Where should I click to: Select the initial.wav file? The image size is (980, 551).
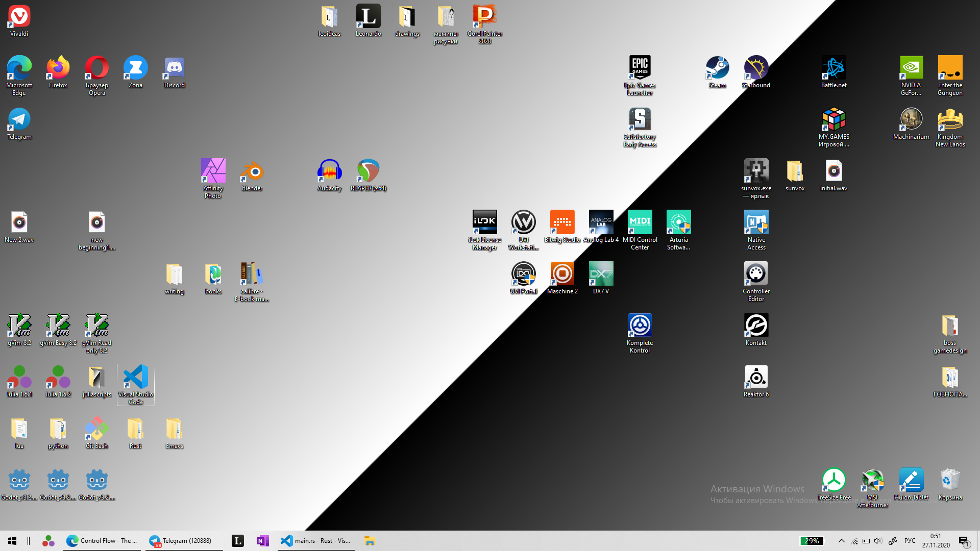pos(834,175)
